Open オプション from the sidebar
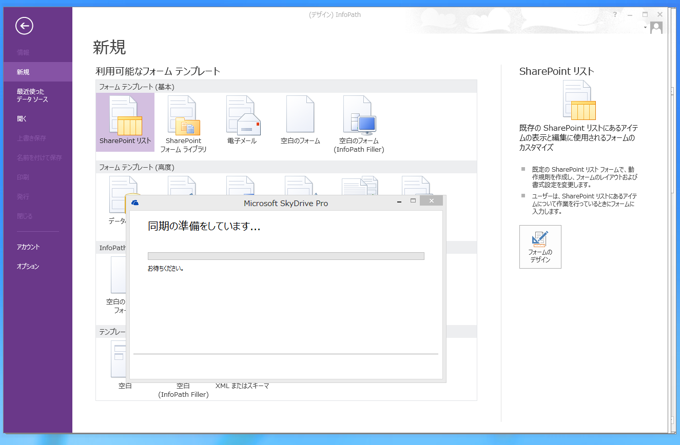The height and width of the screenshot is (445, 680). pos(28,266)
